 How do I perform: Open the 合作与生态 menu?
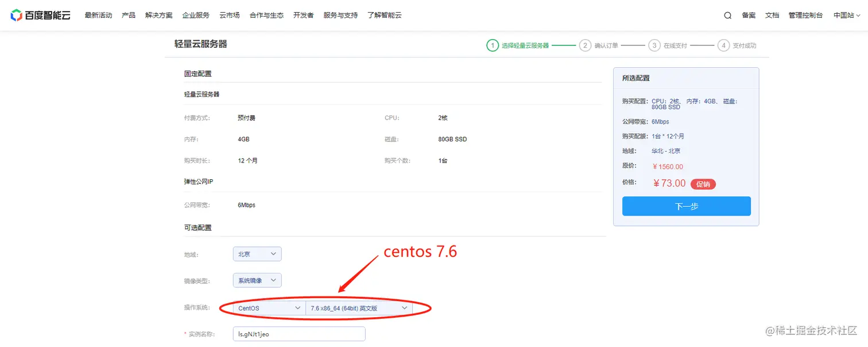[x=266, y=16]
